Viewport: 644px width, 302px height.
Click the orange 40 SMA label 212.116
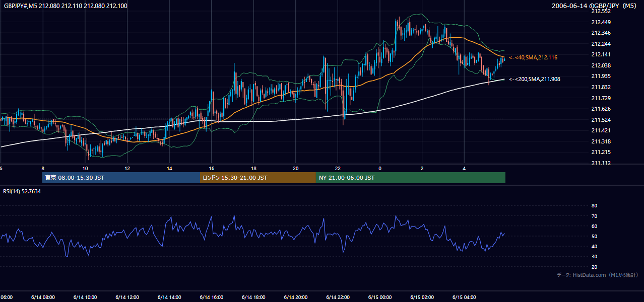click(533, 58)
